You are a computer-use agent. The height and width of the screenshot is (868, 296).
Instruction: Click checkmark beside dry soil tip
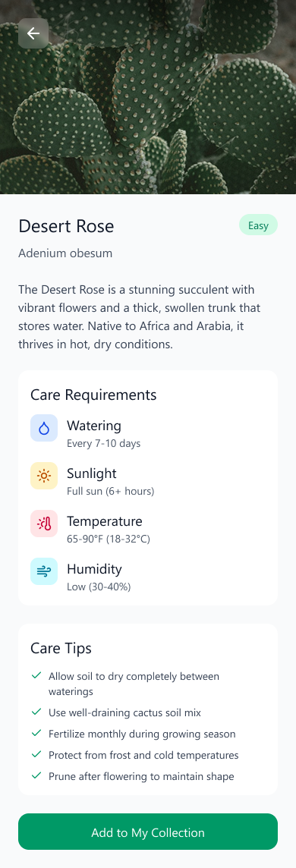click(36, 676)
